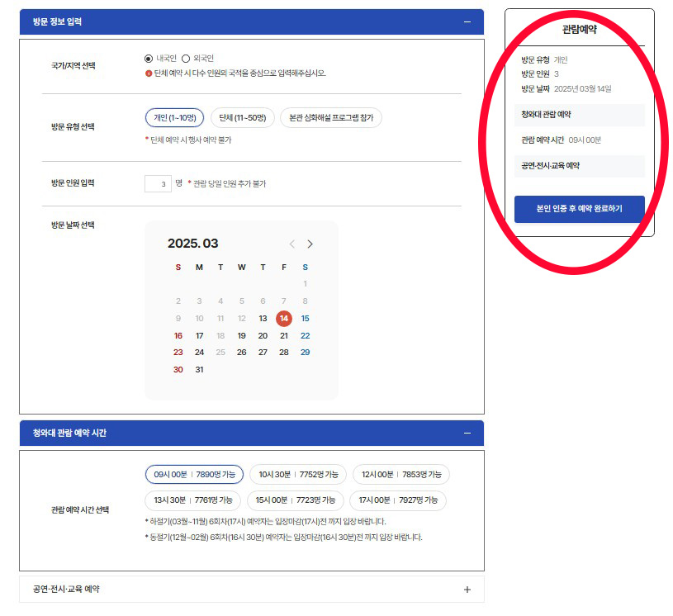Select March 22 on the calendar
This screenshot has width=673, height=616.
pos(306,336)
